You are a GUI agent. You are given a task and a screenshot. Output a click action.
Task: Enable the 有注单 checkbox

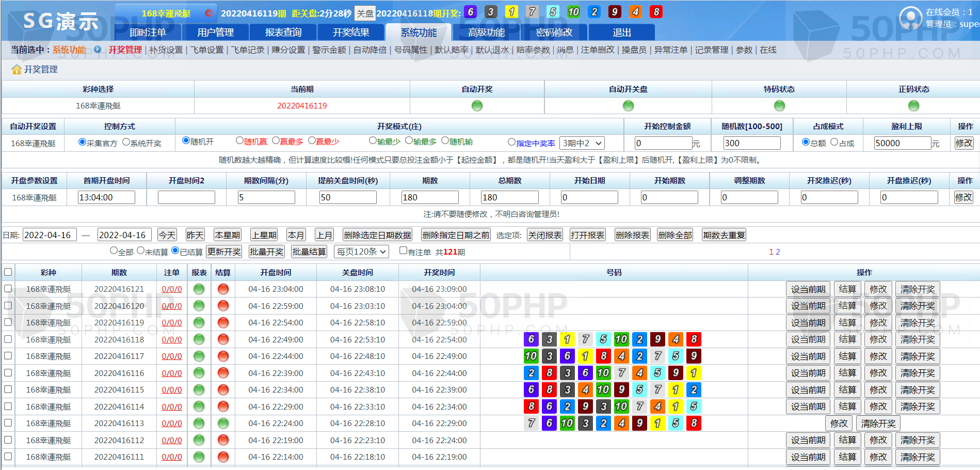click(403, 250)
